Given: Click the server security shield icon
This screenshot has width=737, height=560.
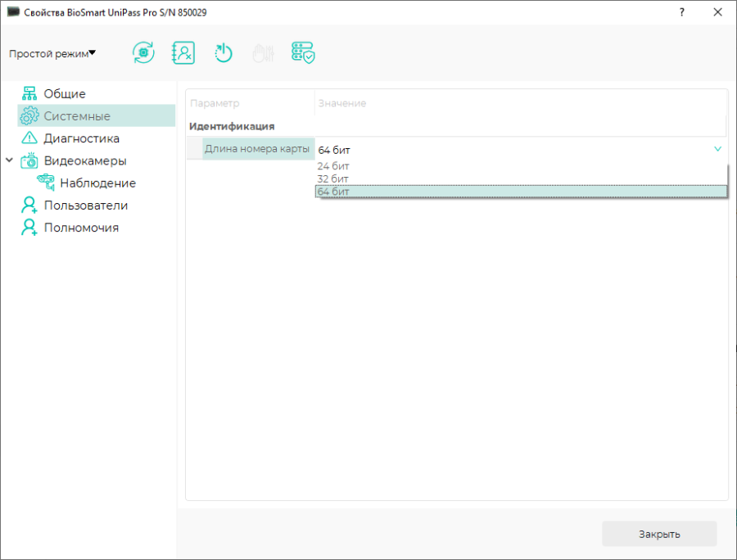Looking at the screenshot, I should (303, 52).
